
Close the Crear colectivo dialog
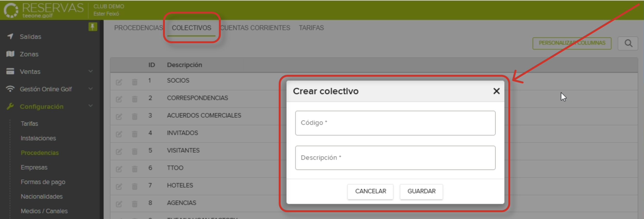[x=497, y=91]
